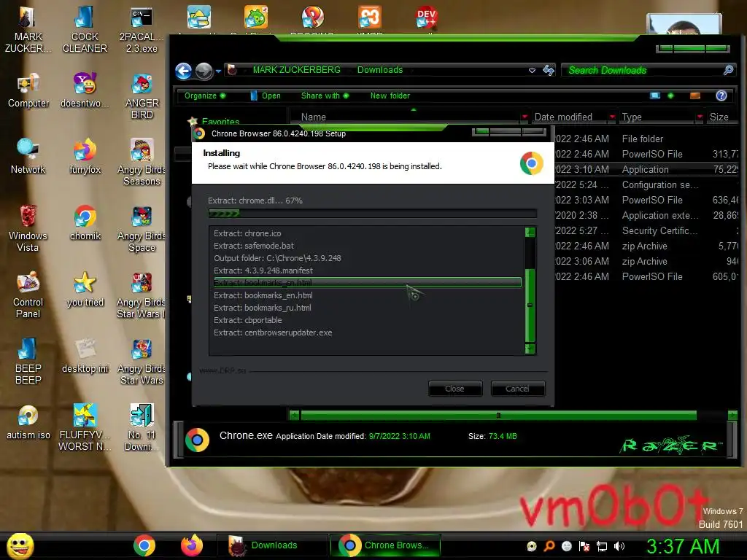
Task: Launch Chrome from taskbar pinned icon
Action: tap(144, 545)
